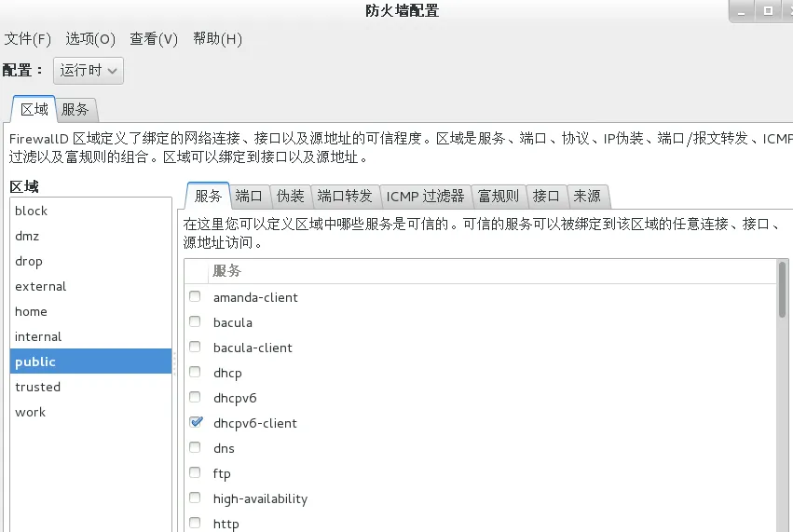793x532 pixels.
Task: Select the dmz zone
Action: [91, 236]
